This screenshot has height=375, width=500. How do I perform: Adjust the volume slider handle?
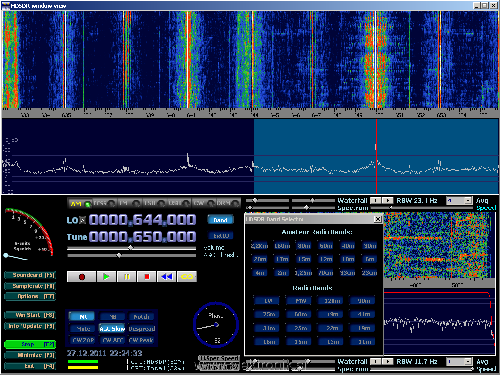click(131, 248)
